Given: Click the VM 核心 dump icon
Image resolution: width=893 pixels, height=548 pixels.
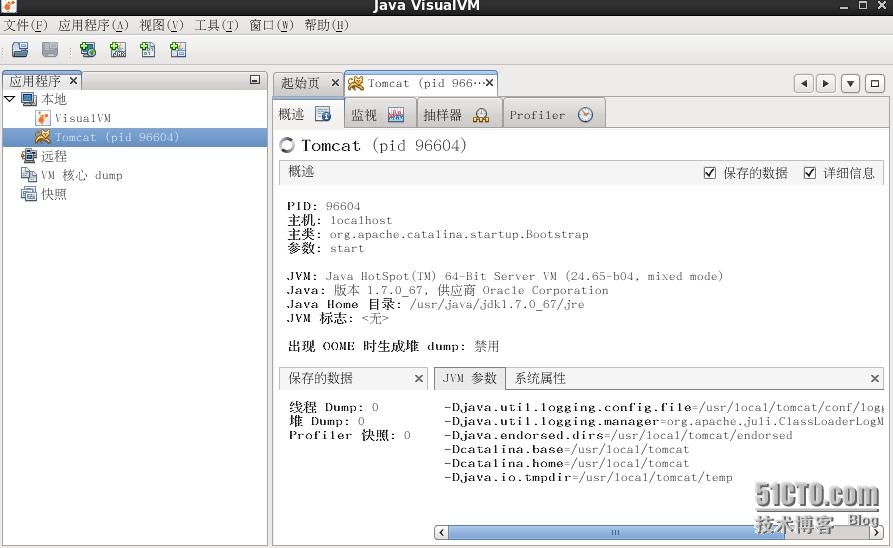Looking at the screenshot, I should pyautogui.click(x=29, y=174).
